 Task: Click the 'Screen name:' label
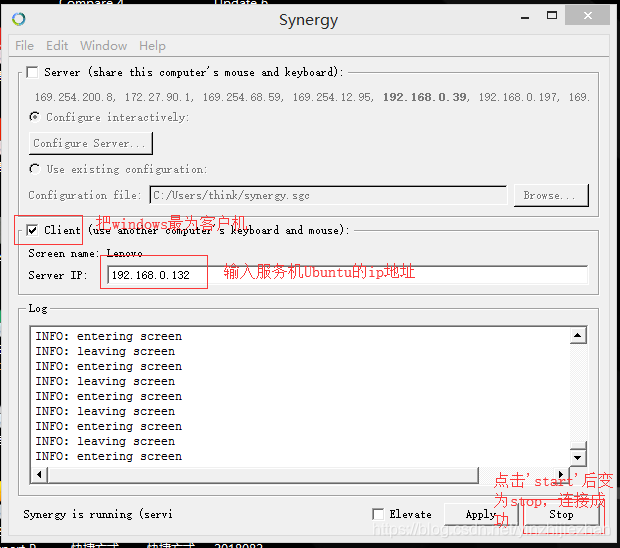click(x=63, y=253)
